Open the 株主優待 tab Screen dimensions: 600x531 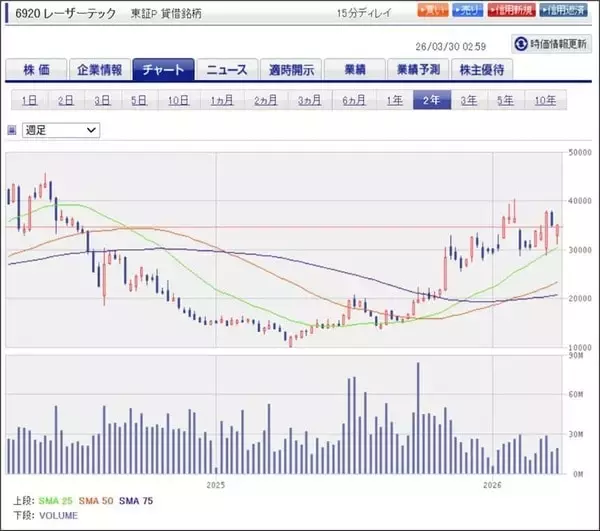pyautogui.click(x=483, y=70)
